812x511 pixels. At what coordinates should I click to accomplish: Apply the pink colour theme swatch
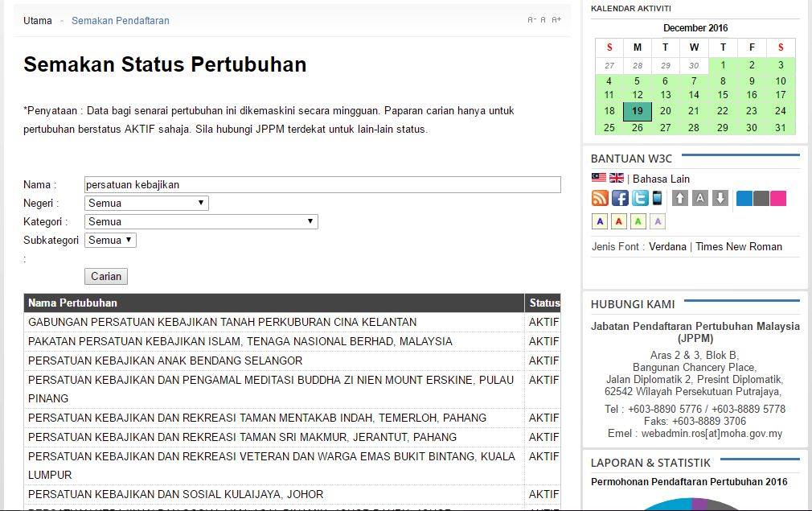[777, 198]
